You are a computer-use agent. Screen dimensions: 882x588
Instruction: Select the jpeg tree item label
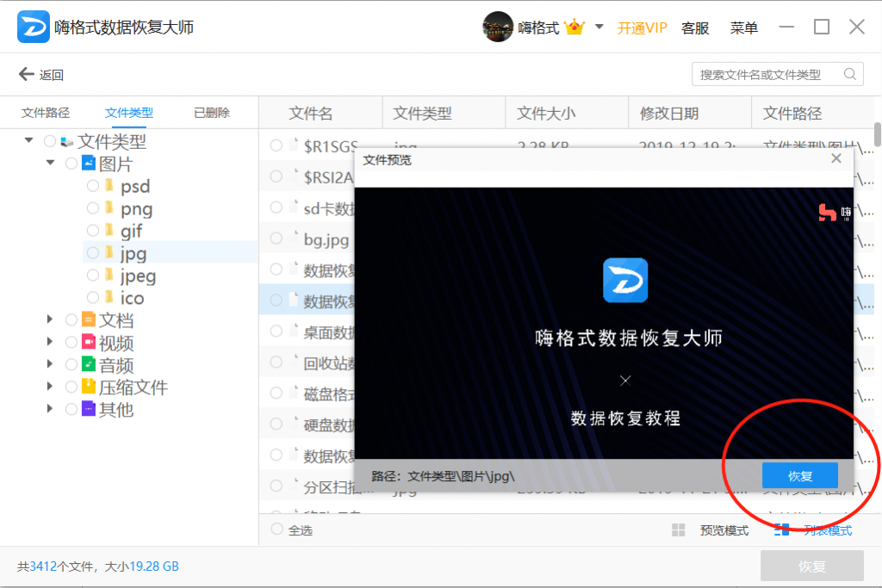click(138, 275)
